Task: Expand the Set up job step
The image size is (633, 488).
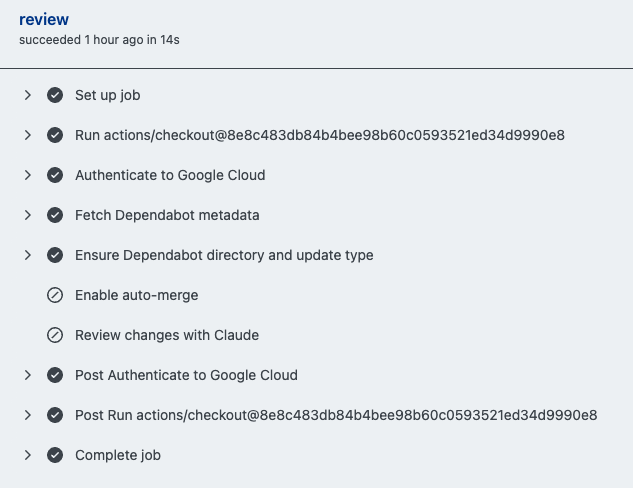Action: click(x=27, y=95)
